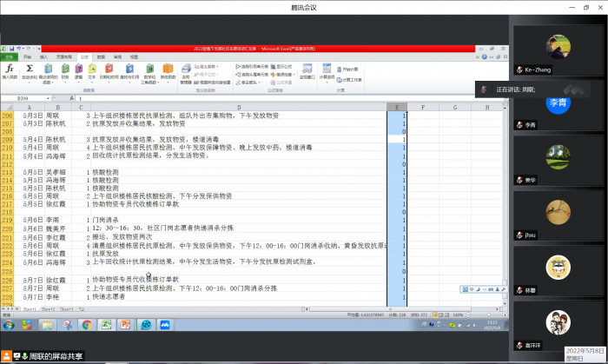Viewport: 608px width, 364px height.
Task: Open the Logical functions purple book icon
Action: tap(79, 72)
